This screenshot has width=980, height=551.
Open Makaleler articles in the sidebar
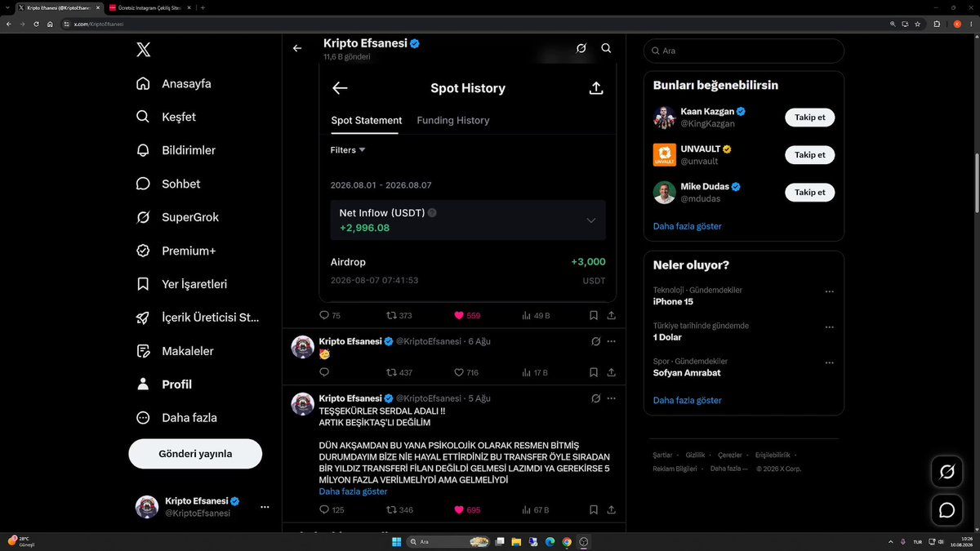point(175,351)
